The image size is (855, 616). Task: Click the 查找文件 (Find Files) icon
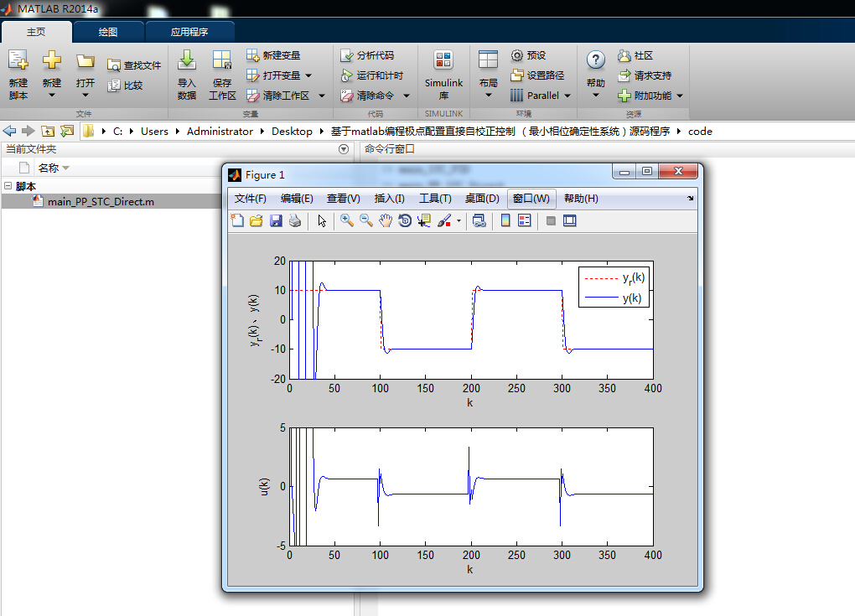coord(113,65)
